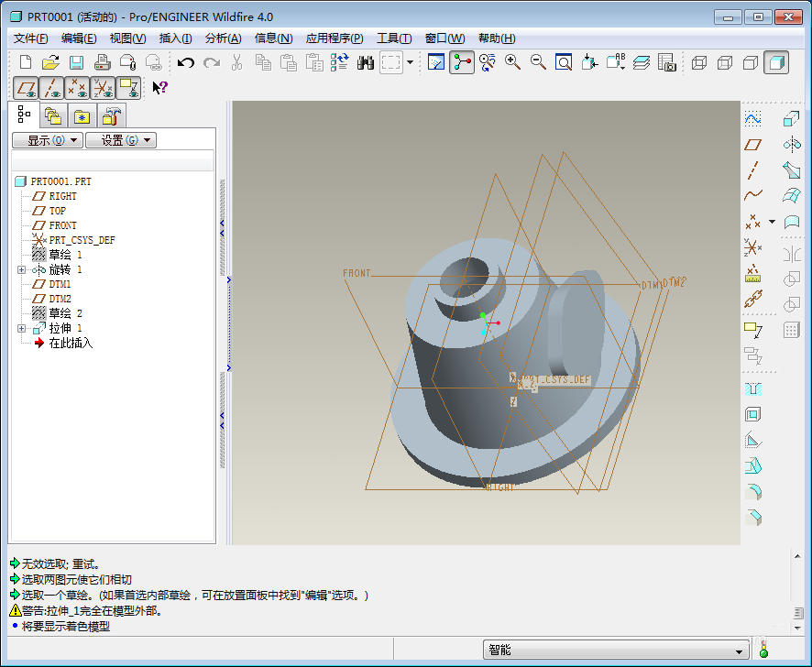
Task: Toggle datum axes display
Action: coord(51,88)
